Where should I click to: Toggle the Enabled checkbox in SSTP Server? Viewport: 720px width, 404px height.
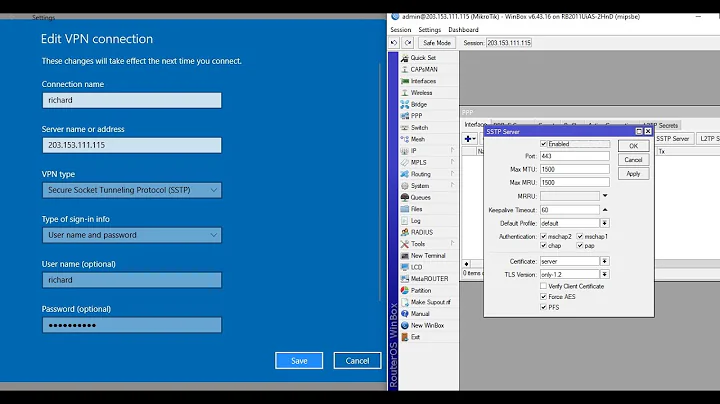544,144
